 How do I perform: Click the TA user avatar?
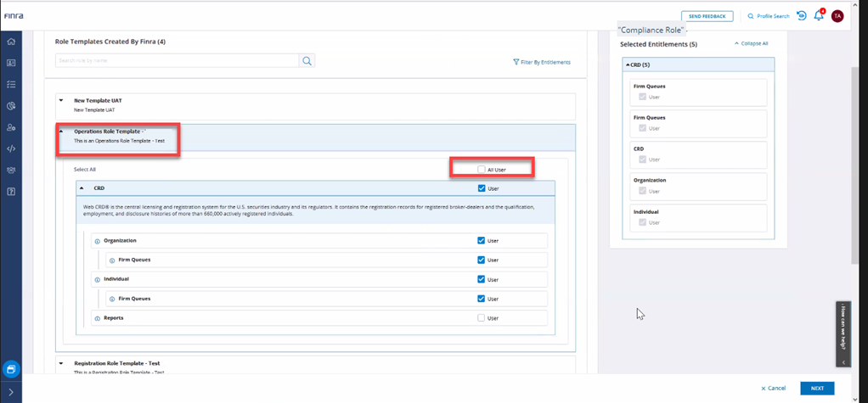[837, 16]
